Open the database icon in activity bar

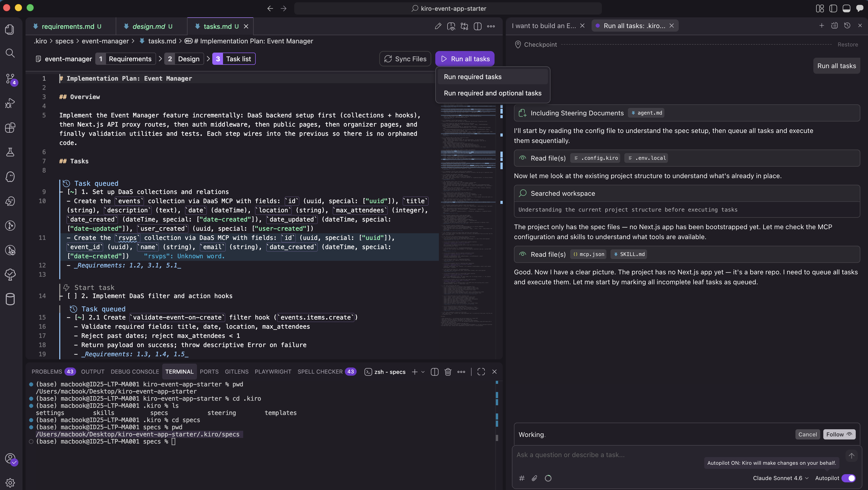(x=10, y=299)
